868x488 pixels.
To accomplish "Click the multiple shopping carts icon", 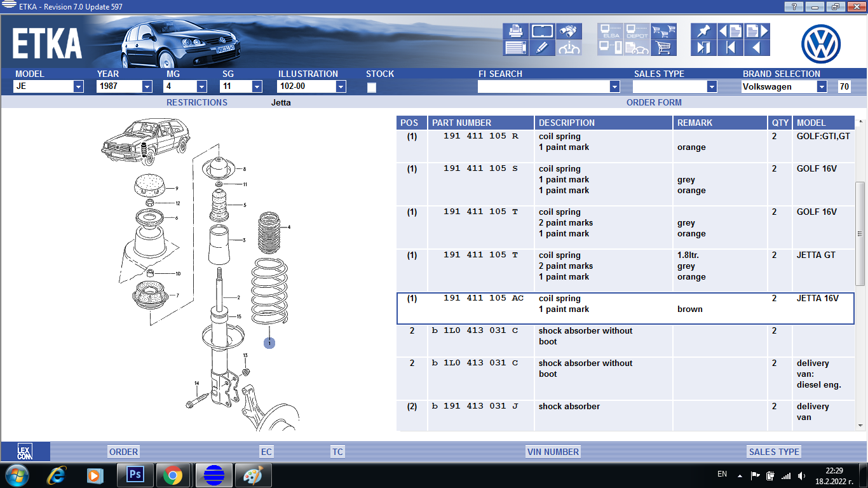I will (663, 31).
